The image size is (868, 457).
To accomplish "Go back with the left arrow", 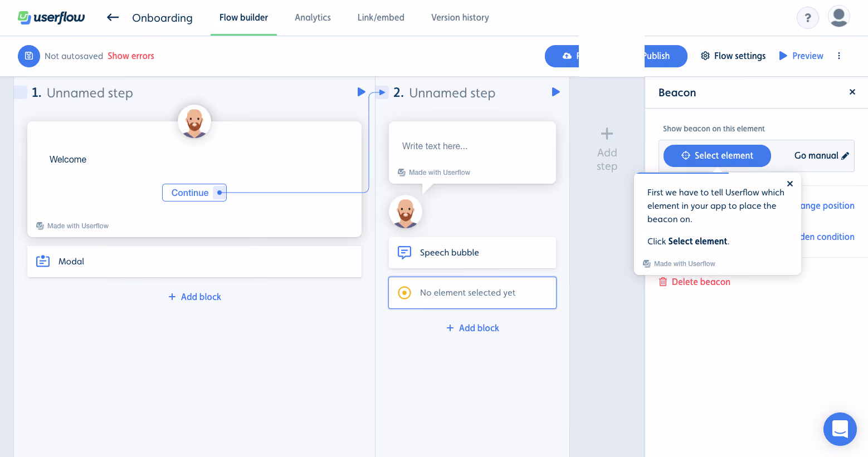I will pos(113,17).
